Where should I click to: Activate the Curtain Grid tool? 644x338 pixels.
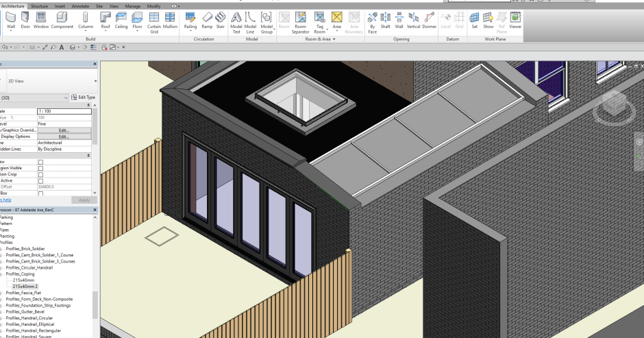click(154, 23)
